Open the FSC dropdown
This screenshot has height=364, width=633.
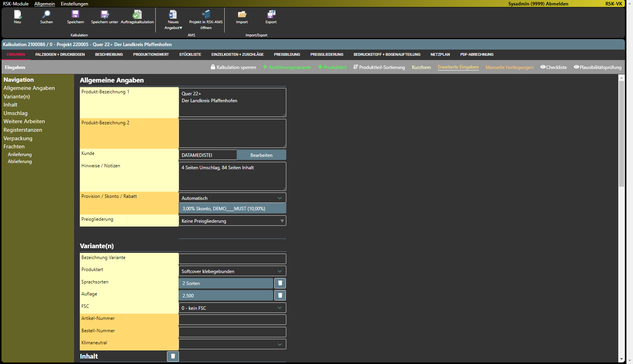click(232, 308)
